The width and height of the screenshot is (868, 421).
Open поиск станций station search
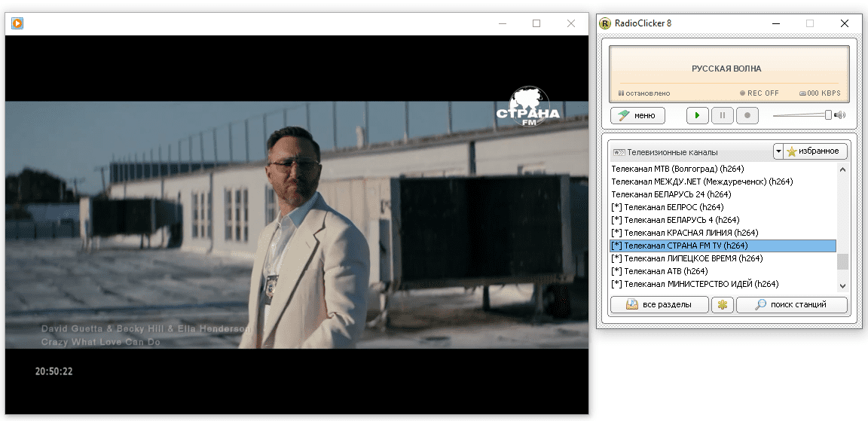(792, 305)
